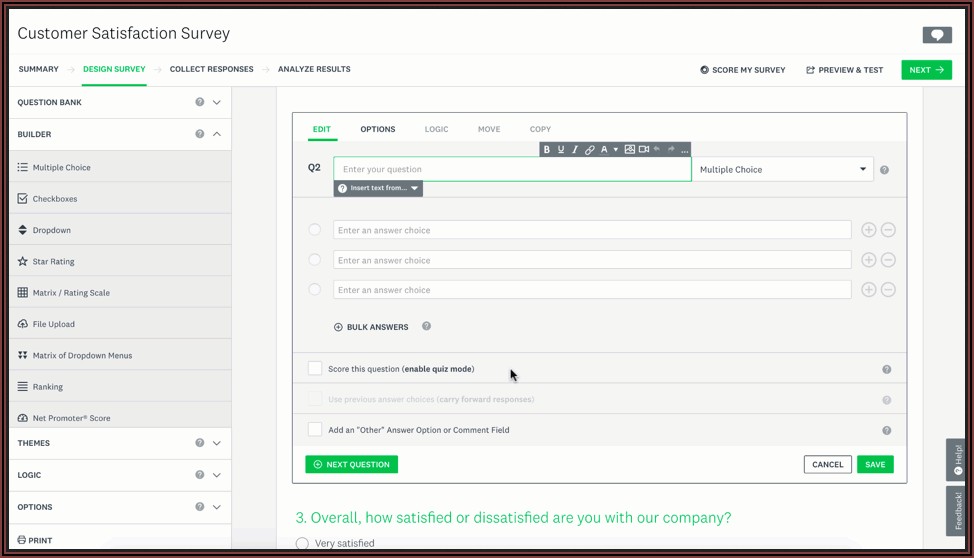Apply underline formatting to question text
This screenshot has height=558, width=974.
[561, 150]
